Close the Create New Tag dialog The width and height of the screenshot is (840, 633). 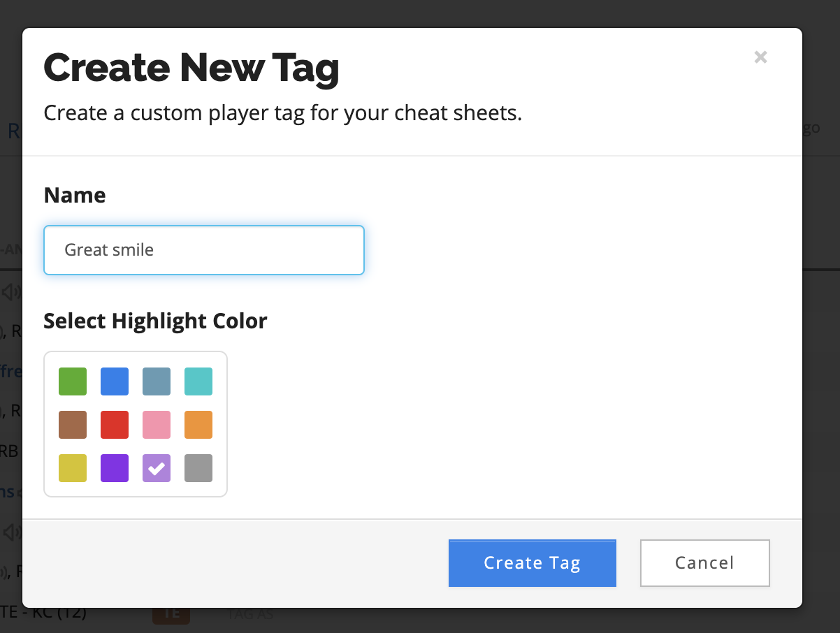point(761,57)
